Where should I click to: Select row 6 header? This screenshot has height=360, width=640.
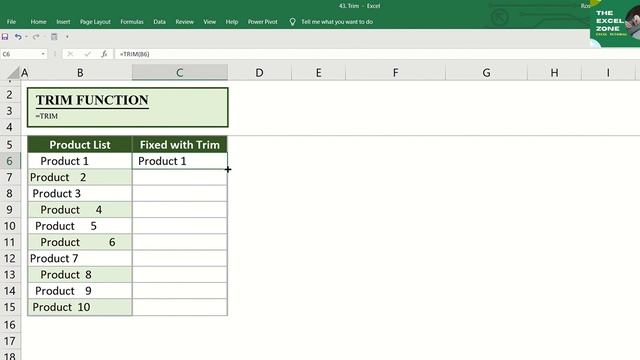click(10, 161)
